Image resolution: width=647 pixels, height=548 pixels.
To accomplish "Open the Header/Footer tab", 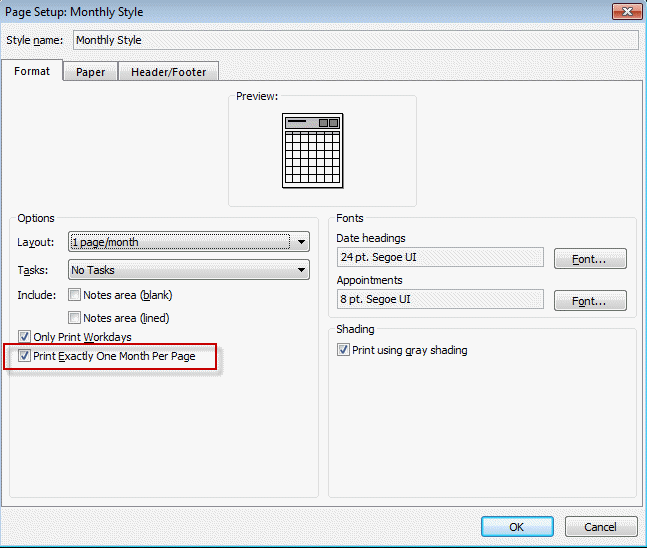I will click(x=169, y=72).
